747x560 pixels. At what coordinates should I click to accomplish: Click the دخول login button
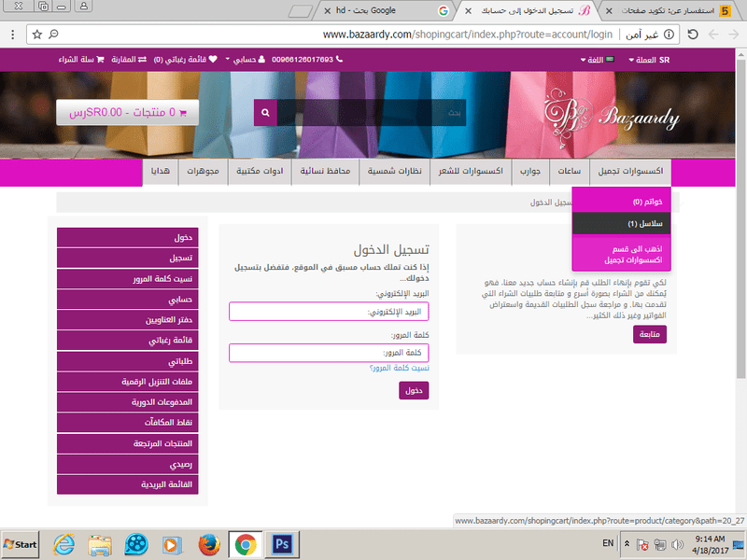[x=414, y=390]
